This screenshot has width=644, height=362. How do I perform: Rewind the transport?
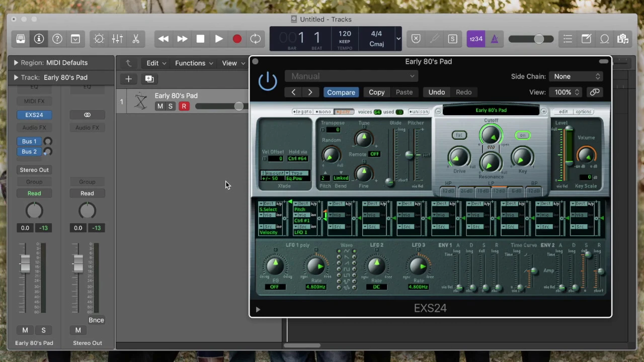click(x=164, y=39)
